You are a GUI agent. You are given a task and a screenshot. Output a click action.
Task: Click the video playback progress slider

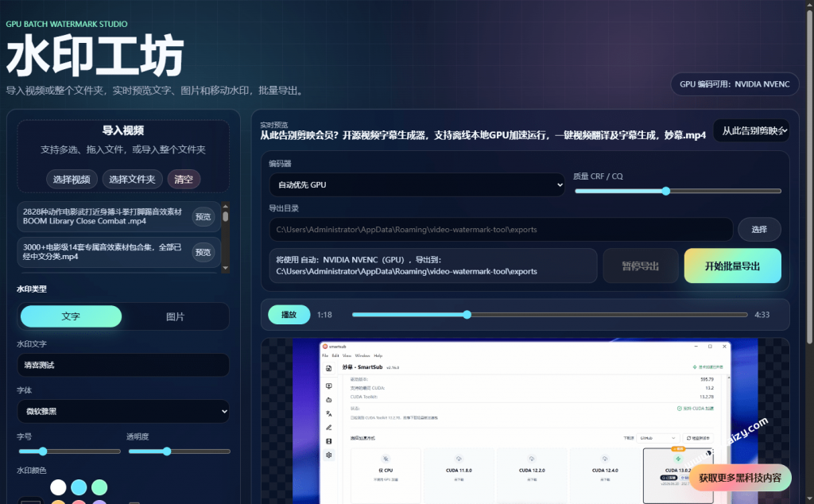550,315
